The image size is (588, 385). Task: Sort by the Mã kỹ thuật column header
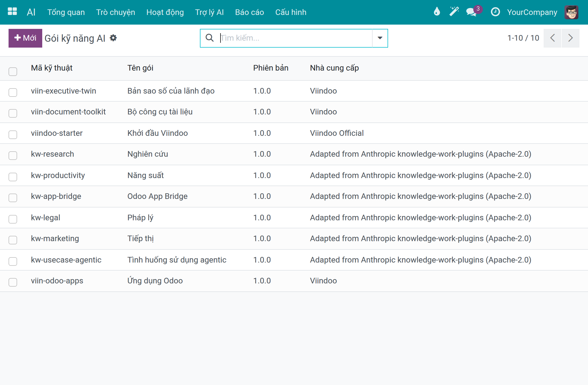tap(52, 68)
